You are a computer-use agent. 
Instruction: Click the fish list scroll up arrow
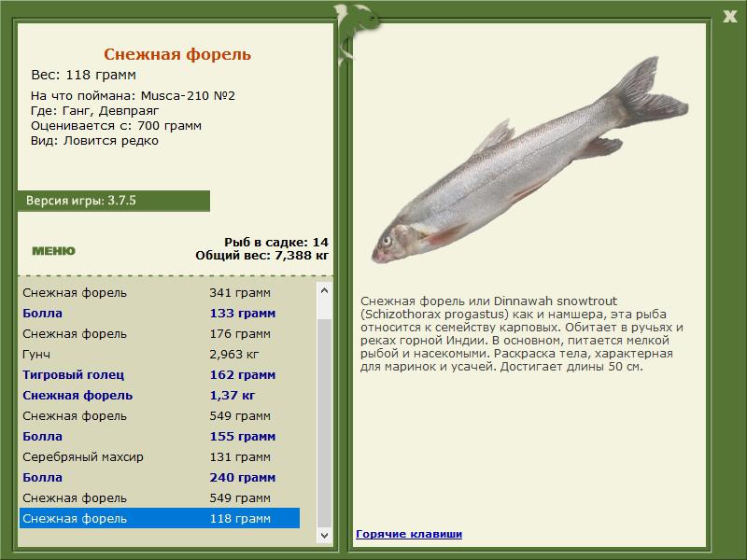pyautogui.click(x=324, y=290)
